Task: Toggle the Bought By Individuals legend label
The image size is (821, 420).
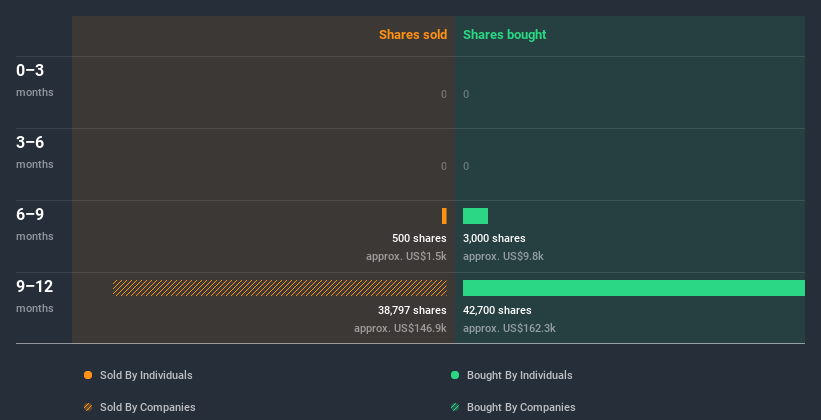Action: point(519,375)
